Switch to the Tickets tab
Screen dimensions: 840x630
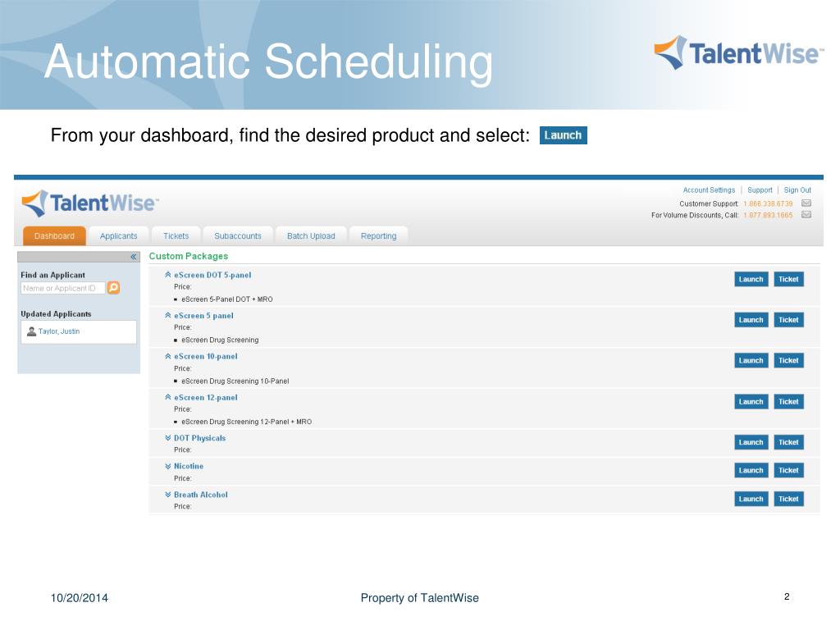[176, 235]
